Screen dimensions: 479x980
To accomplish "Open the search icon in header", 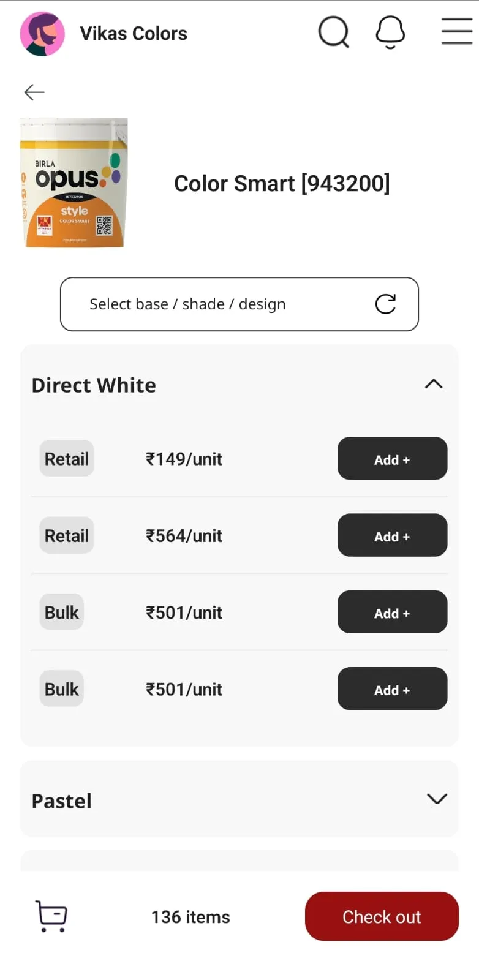I will click(333, 32).
